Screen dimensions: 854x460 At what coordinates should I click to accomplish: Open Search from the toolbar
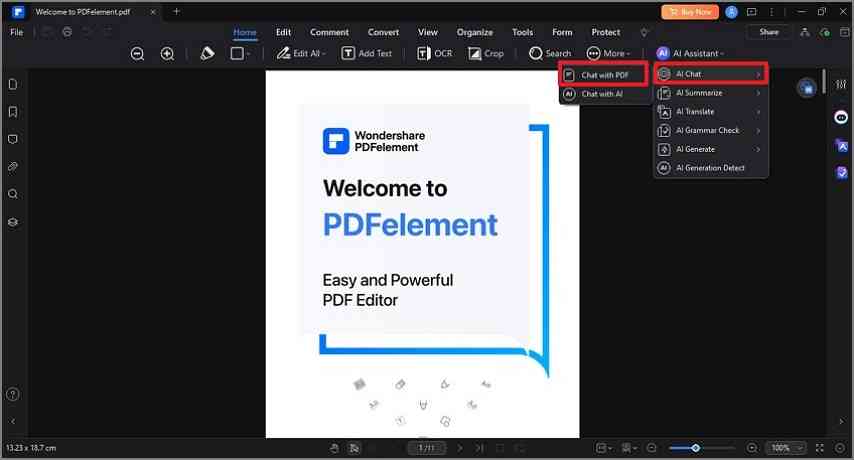[550, 53]
